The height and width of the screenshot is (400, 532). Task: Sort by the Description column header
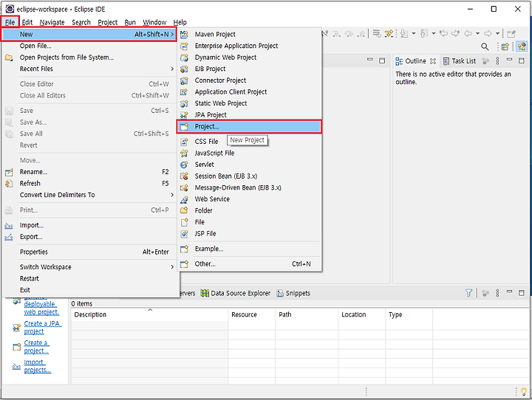coord(149,314)
